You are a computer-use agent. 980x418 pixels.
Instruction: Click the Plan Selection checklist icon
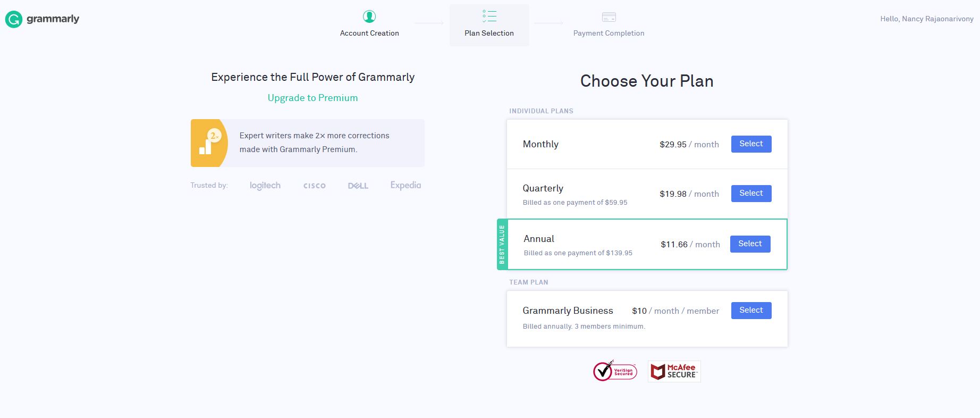(x=489, y=16)
